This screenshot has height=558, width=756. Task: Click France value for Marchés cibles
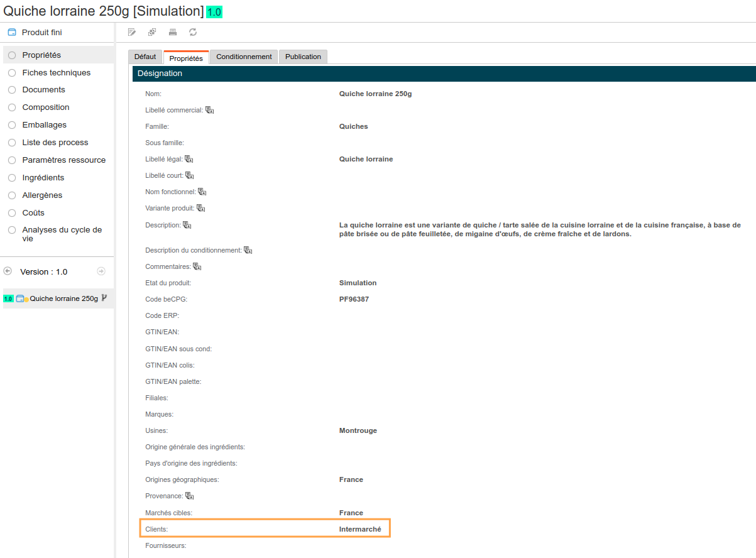click(351, 513)
